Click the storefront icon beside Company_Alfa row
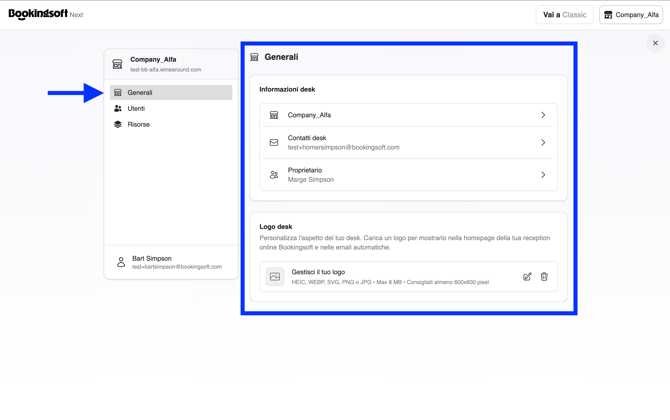The image size is (670, 420). tap(274, 115)
